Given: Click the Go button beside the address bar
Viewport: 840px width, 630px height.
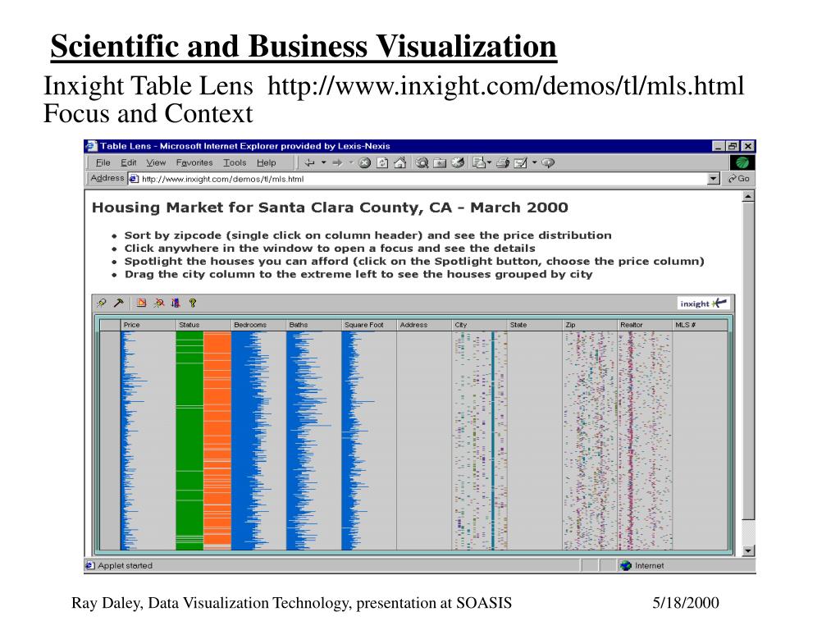Looking at the screenshot, I should point(739,179).
